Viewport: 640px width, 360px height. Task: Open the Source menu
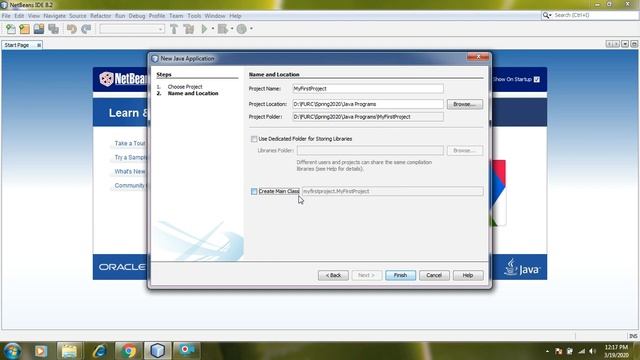coord(78,16)
